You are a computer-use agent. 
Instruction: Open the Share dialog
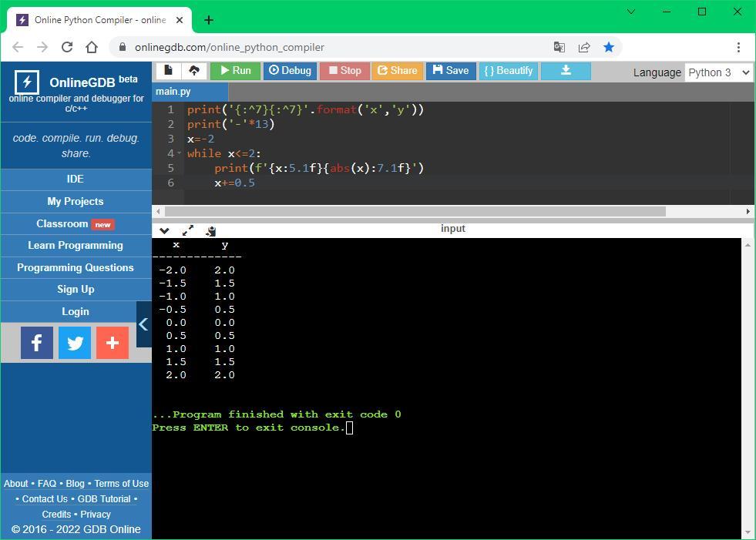point(398,71)
